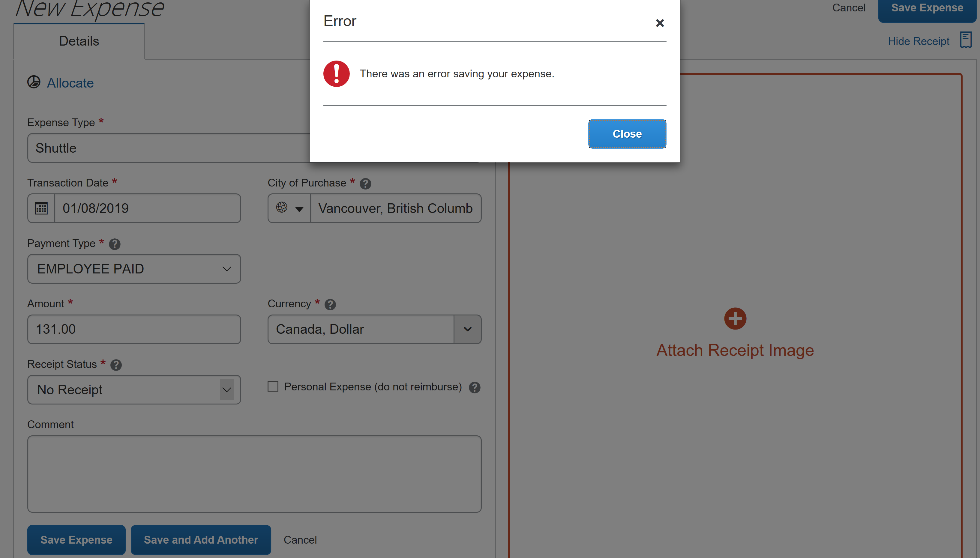980x558 pixels.
Task: Click the Receipt Status help icon
Action: tap(116, 365)
